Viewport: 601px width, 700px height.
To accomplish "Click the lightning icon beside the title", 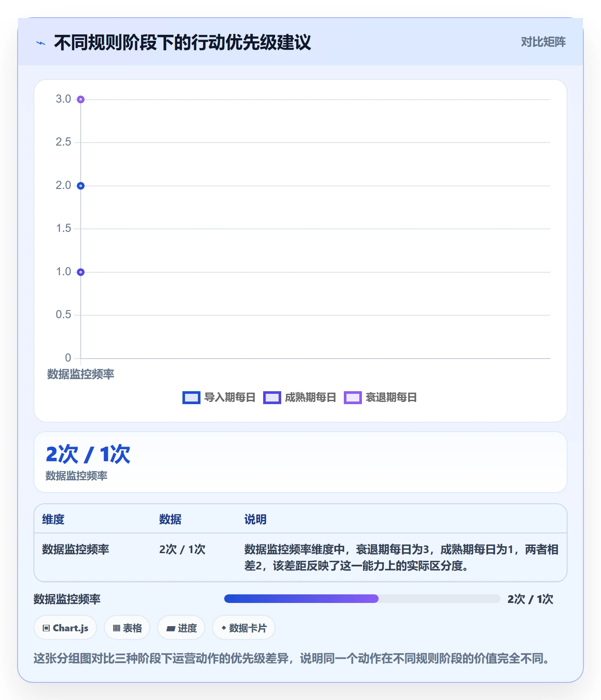I will [41, 43].
